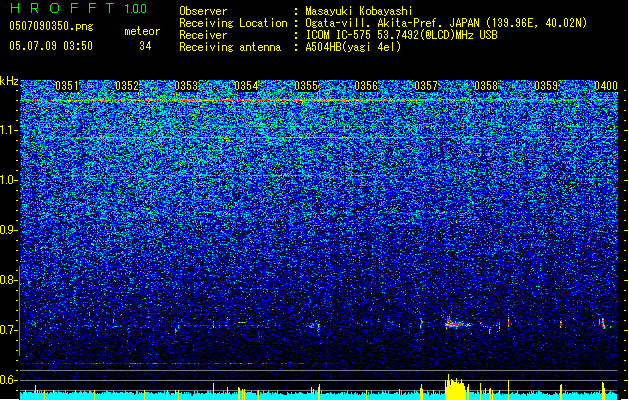Click the 0357 time marker
The height and width of the screenshot is (400, 629).
click(426, 86)
